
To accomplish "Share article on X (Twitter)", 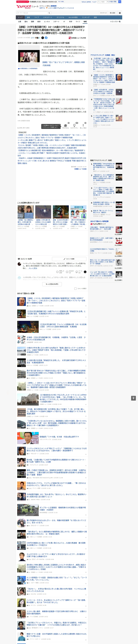I will pos(43,38).
